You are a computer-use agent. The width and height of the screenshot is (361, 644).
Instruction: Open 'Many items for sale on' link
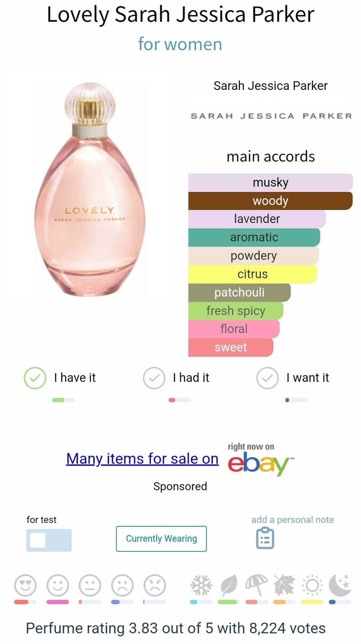[142, 459]
